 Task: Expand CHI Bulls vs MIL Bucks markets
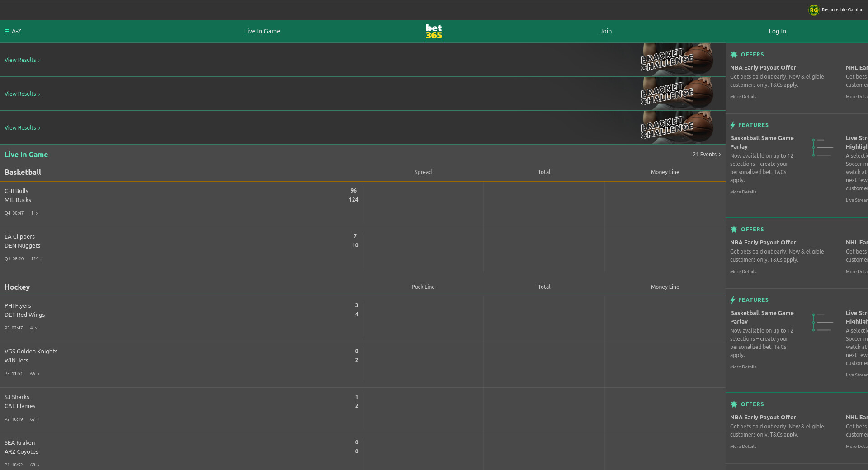point(34,213)
